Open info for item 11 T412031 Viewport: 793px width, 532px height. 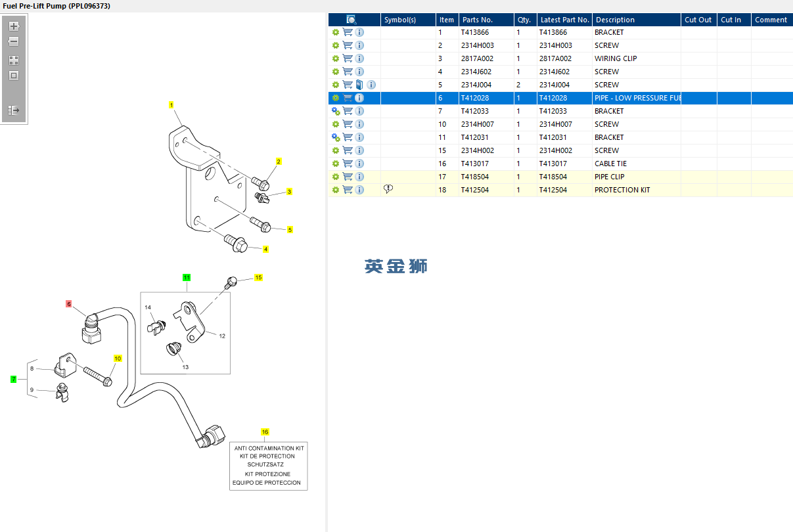coord(359,137)
